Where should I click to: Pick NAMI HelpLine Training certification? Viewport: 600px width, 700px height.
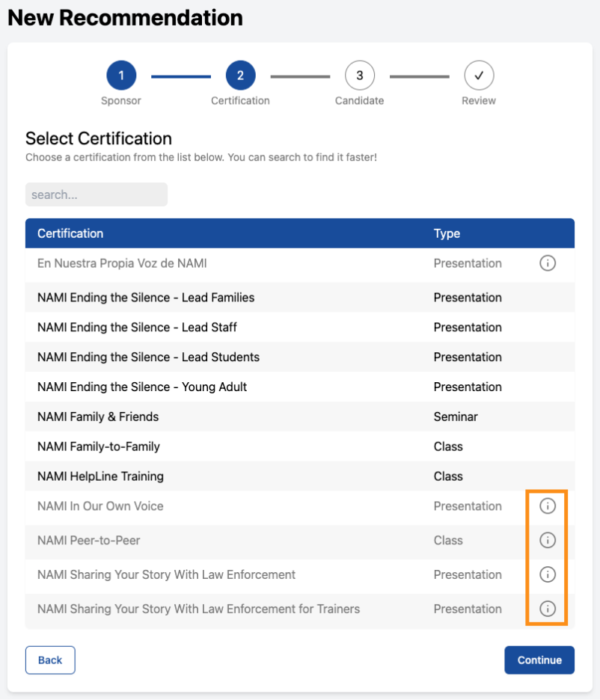pyautogui.click(x=300, y=476)
